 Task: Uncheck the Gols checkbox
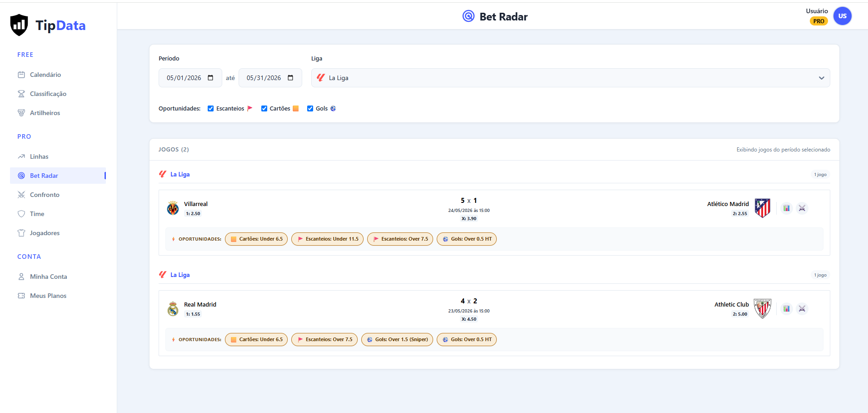pos(310,108)
